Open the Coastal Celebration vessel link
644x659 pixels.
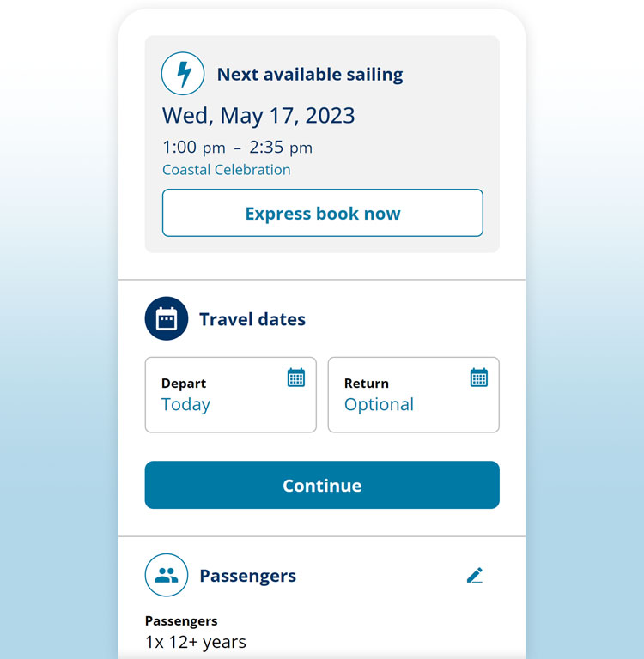(227, 170)
